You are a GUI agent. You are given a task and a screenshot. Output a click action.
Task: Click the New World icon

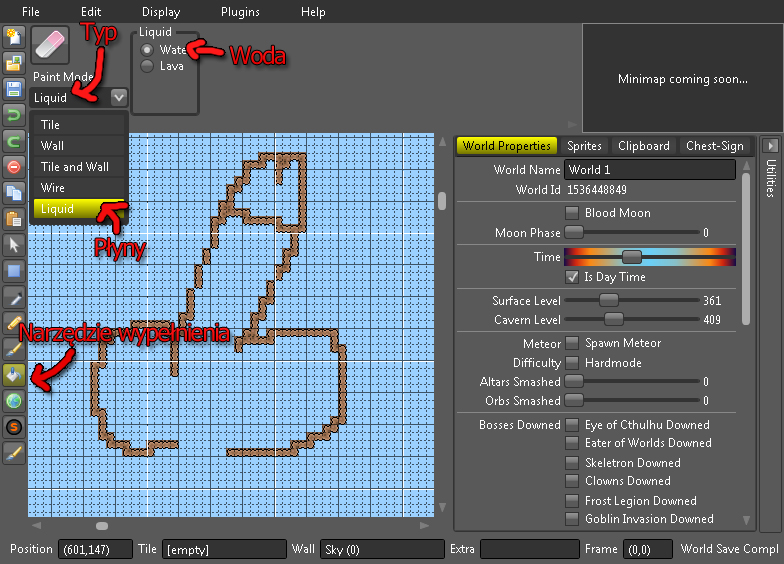[14, 38]
